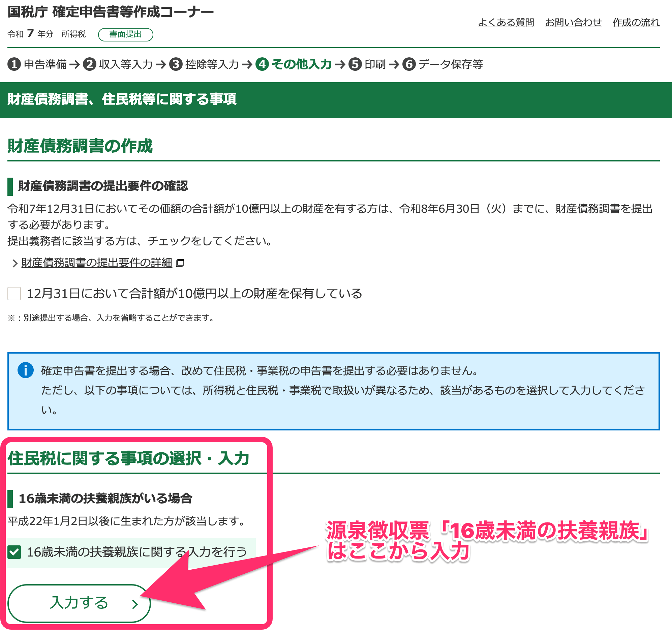Screen dimensions: 672x631
Task: Open the 作成の流れ link
Action: [x=636, y=23]
